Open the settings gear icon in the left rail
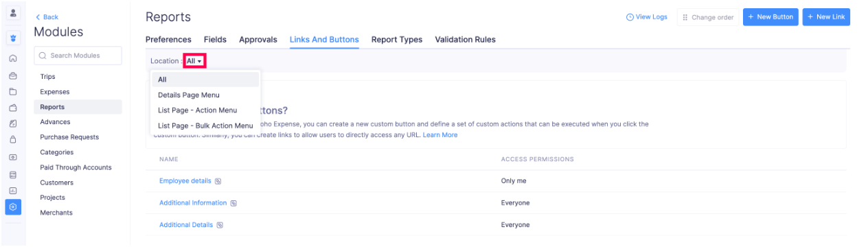 pos(13,207)
